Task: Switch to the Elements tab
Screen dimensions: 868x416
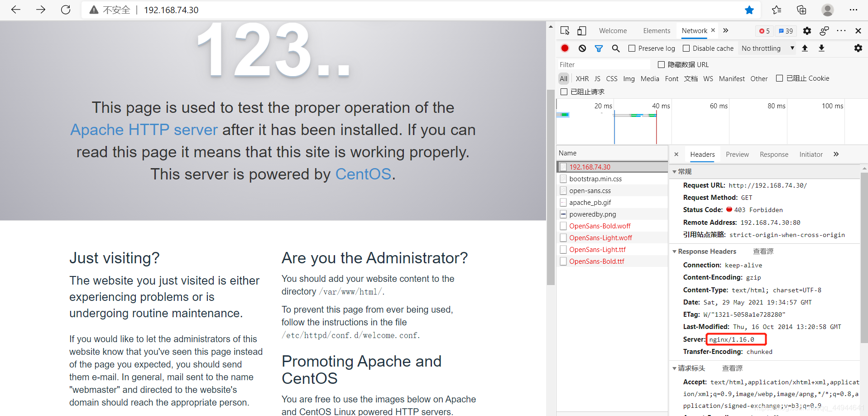Action: point(657,30)
